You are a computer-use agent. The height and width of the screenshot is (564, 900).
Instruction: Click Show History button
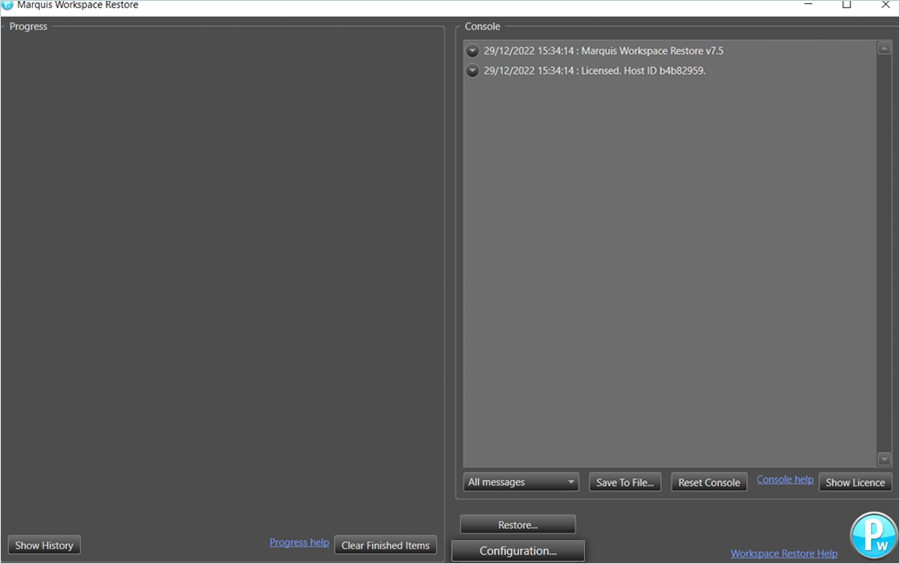[x=44, y=545]
